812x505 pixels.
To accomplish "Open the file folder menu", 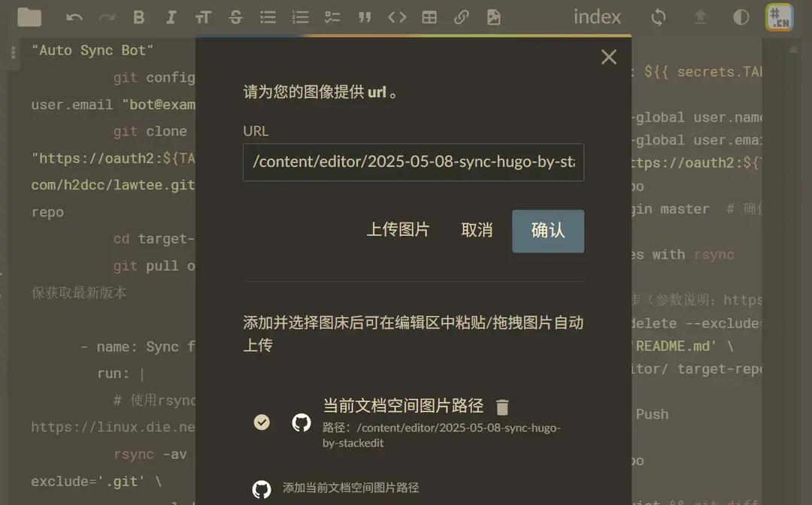I will [x=29, y=17].
